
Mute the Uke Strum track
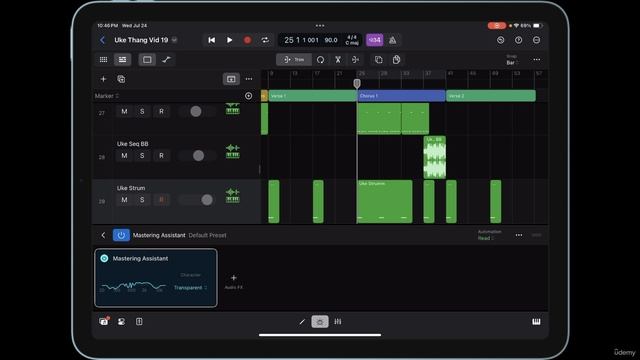(124, 200)
